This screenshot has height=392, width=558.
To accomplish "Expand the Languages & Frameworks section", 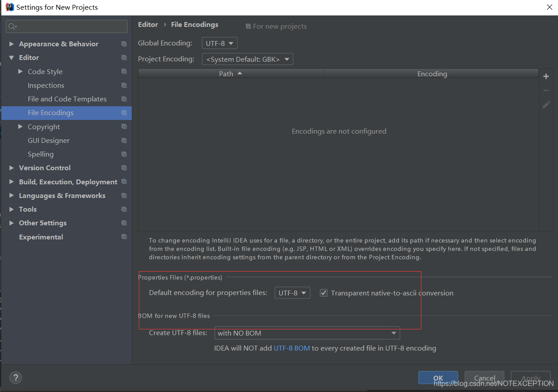I will [11, 195].
